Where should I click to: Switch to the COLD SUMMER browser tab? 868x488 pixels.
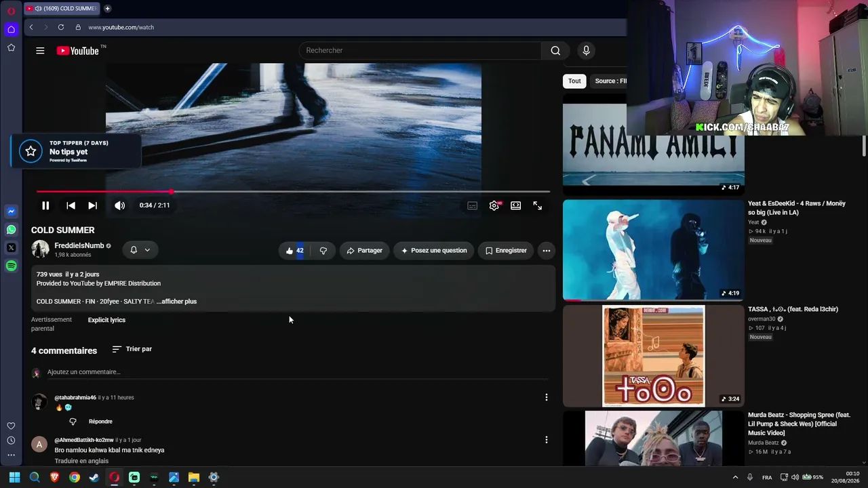pyautogui.click(x=62, y=9)
